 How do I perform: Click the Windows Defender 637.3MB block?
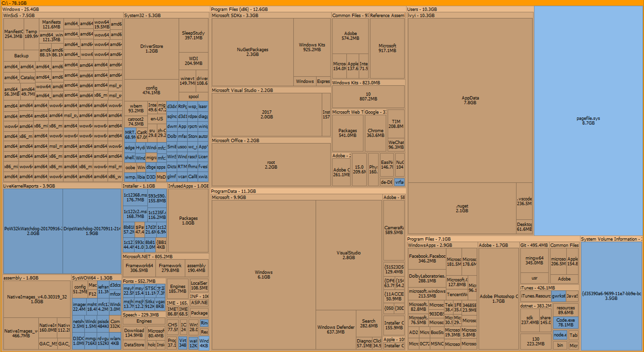336,329
